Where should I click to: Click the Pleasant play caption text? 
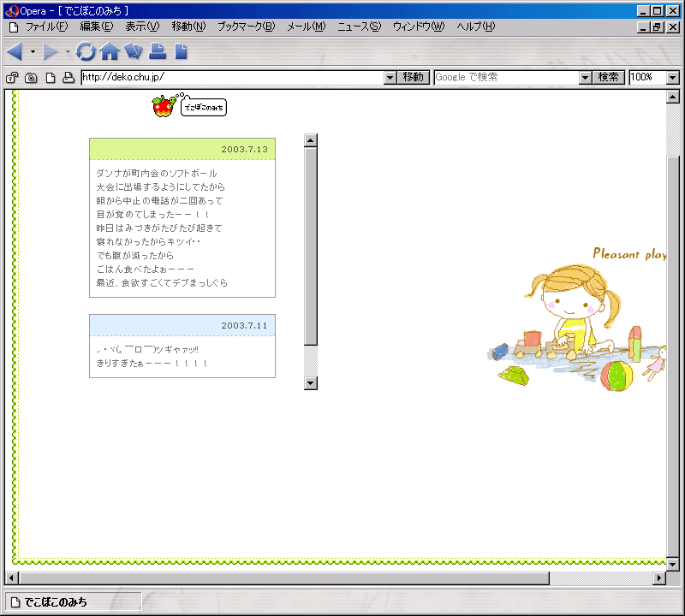[629, 254]
